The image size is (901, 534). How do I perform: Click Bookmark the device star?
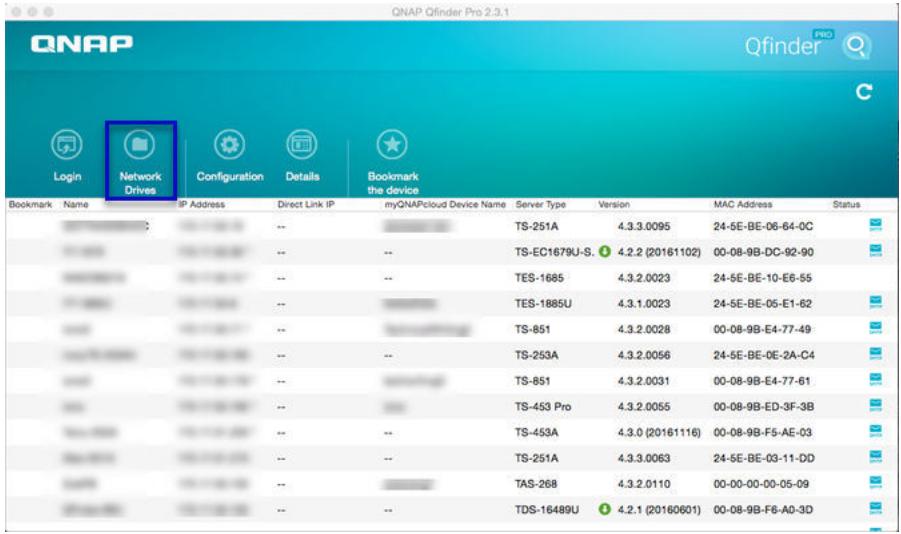[392, 144]
